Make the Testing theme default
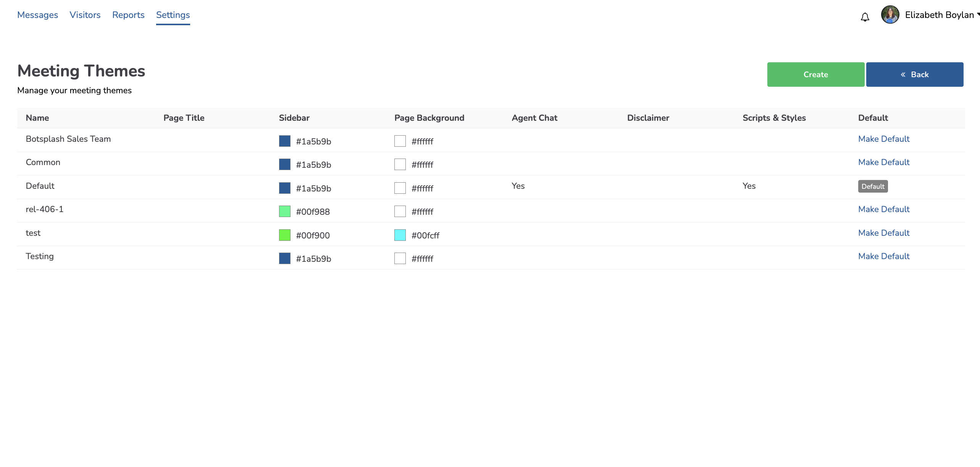This screenshot has height=467, width=980. coord(883,256)
